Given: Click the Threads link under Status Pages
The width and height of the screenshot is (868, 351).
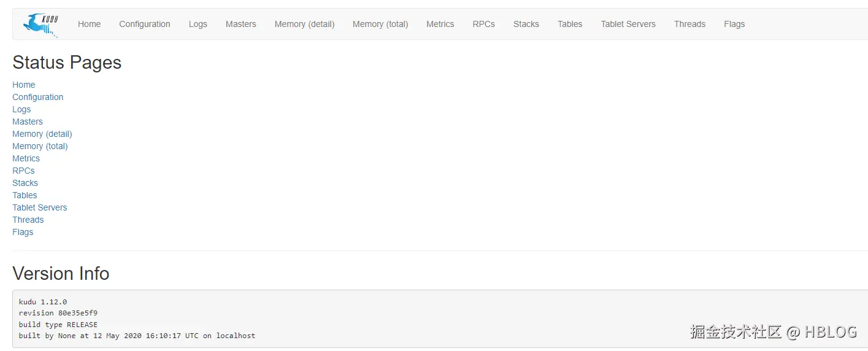Looking at the screenshot, I should point(28,220).
